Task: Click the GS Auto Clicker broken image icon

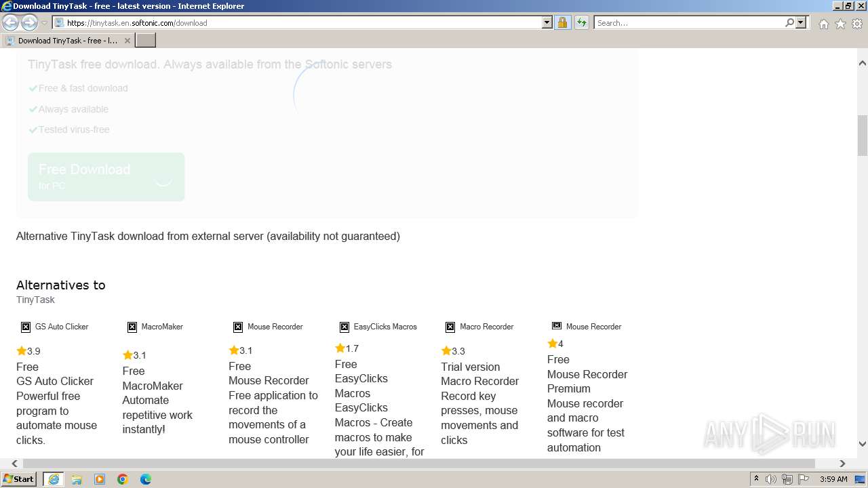Action: coord(26,327)
